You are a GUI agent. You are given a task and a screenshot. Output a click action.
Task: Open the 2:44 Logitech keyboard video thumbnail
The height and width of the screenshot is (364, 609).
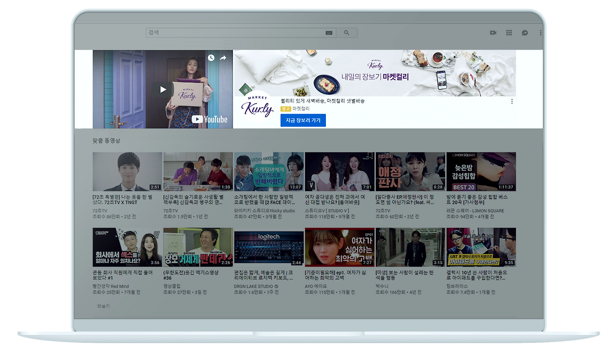pos(269,247)
